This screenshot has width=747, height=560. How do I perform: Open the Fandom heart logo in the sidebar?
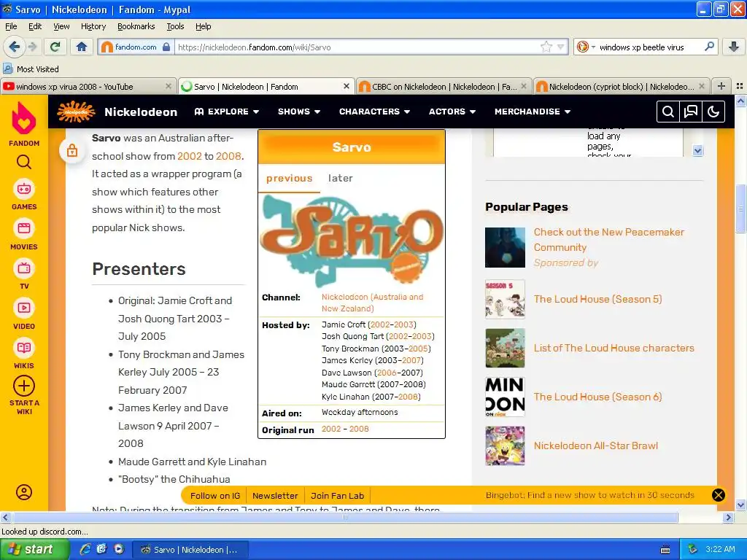click(24, 119)
